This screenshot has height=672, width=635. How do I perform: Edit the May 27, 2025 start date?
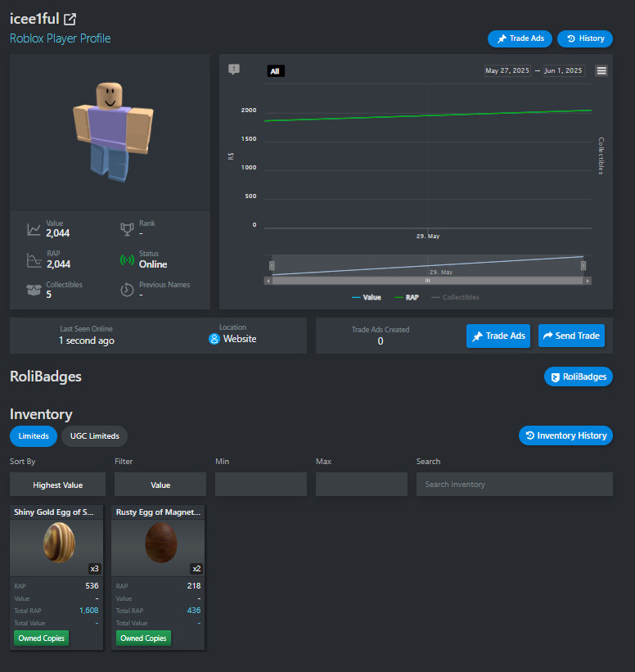tap(507, 70)
